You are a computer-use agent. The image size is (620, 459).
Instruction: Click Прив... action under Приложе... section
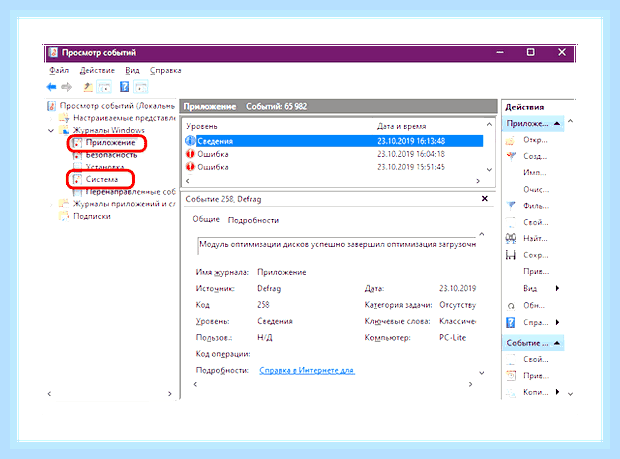tap(536, 272)
